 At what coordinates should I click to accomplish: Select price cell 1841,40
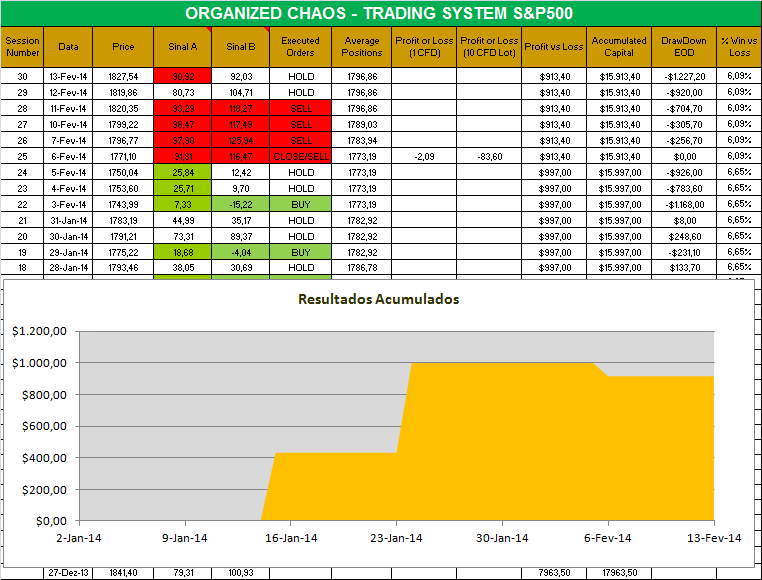coord(123,573)
